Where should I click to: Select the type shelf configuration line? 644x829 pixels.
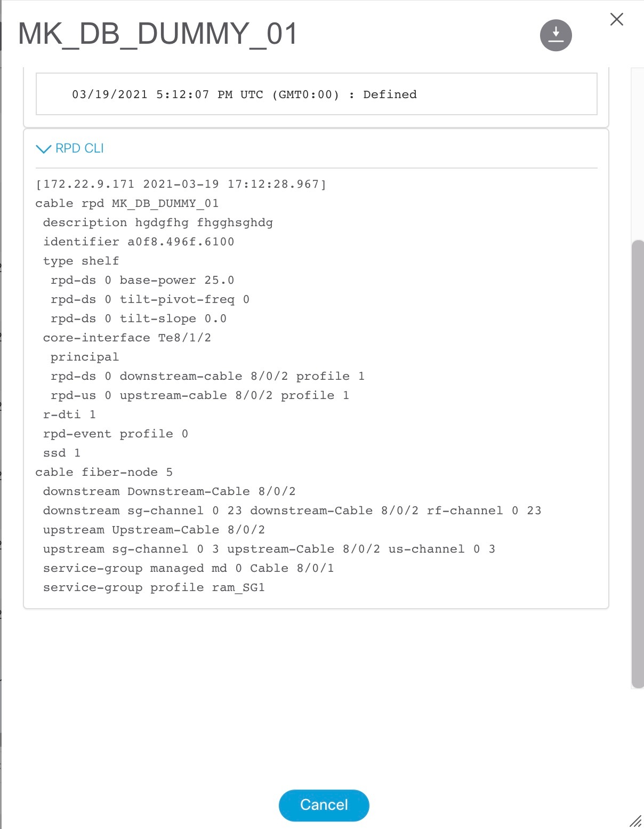81,260
